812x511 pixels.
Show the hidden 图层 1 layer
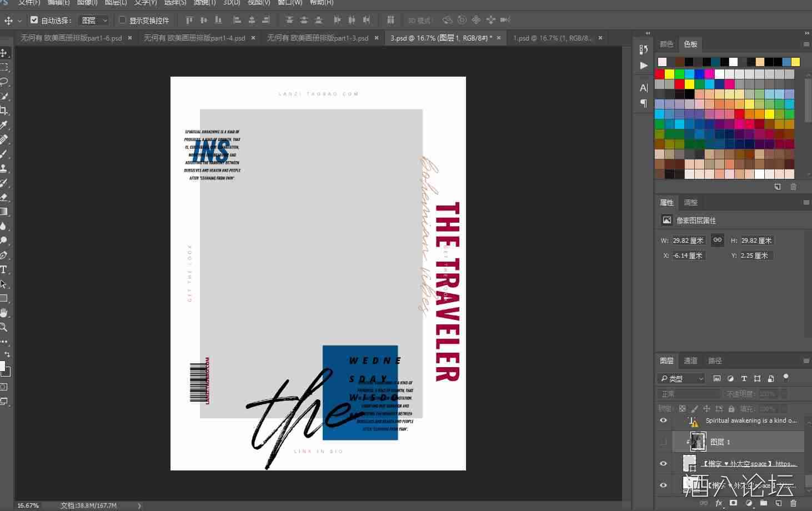pos(663,442)
